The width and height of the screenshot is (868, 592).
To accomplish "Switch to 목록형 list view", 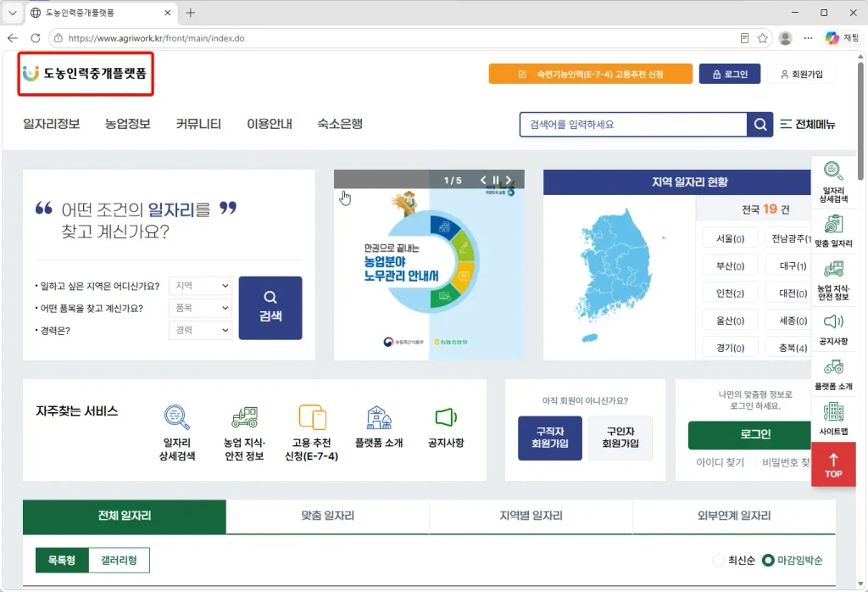I will (61, 561).
